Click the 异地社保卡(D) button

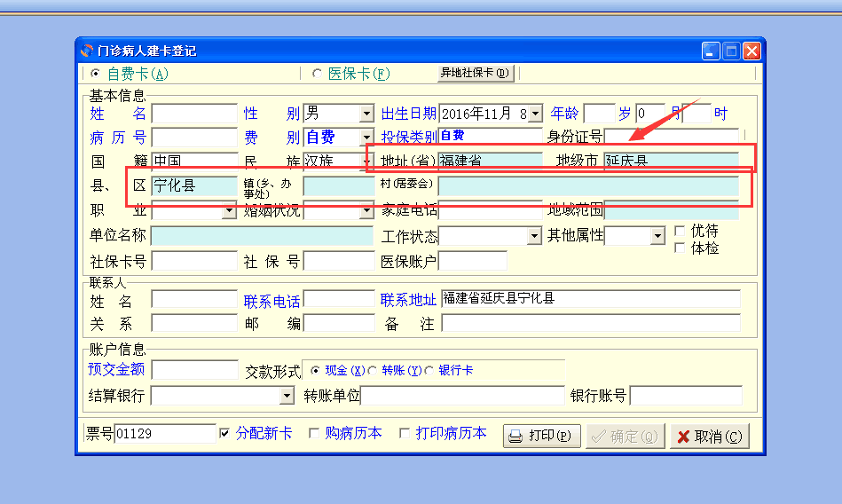point(476,73)
